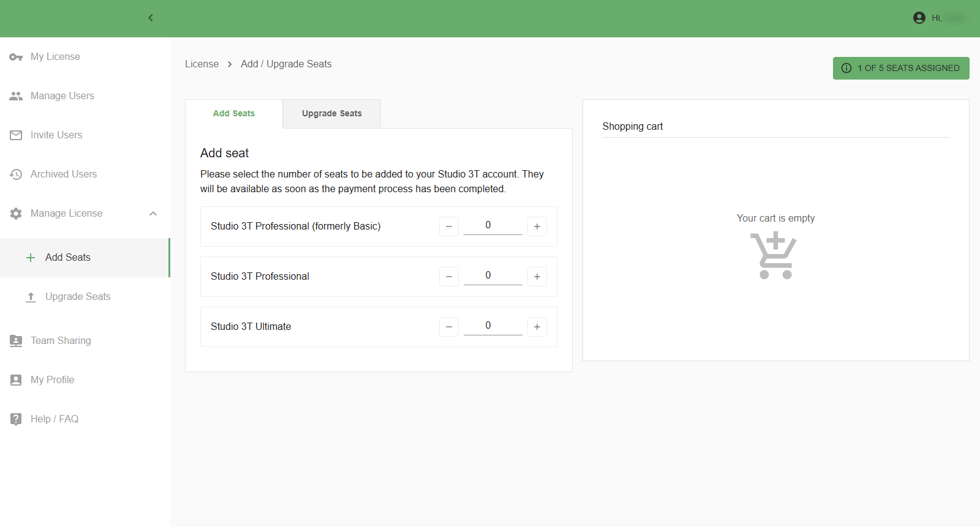Click the 1 of 5 Seats Assigned button
The height and width of the screenshot is (527, 980).
click(900, 68)
